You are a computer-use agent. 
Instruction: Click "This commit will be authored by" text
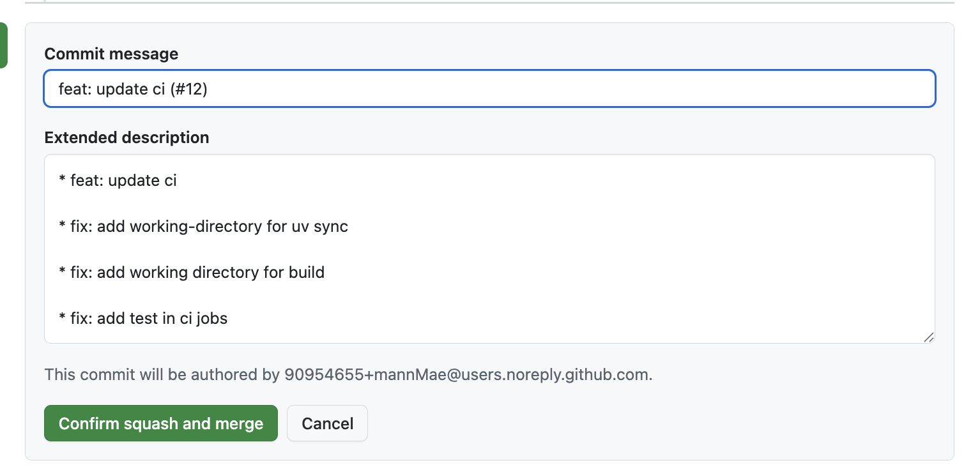click(162, 374)
